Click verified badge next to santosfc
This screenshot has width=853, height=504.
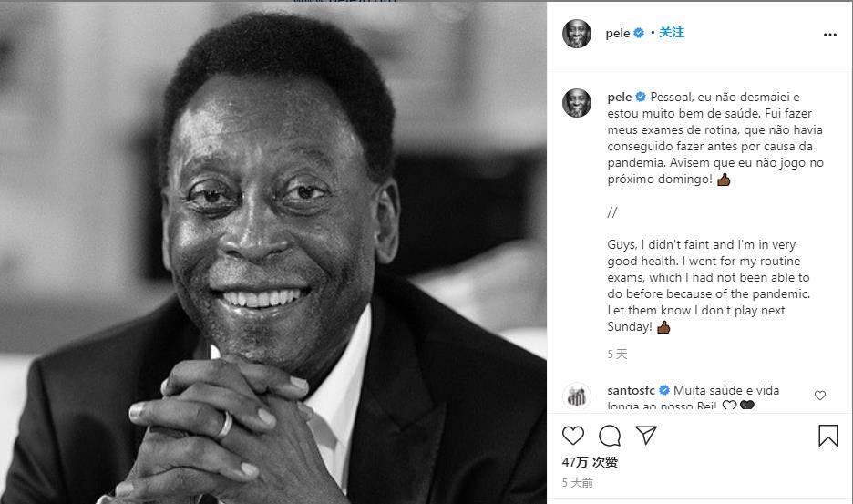pos(664,391)
